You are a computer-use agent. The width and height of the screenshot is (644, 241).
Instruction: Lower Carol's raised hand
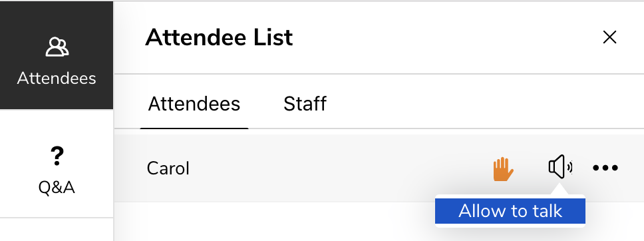coord(503,169)
